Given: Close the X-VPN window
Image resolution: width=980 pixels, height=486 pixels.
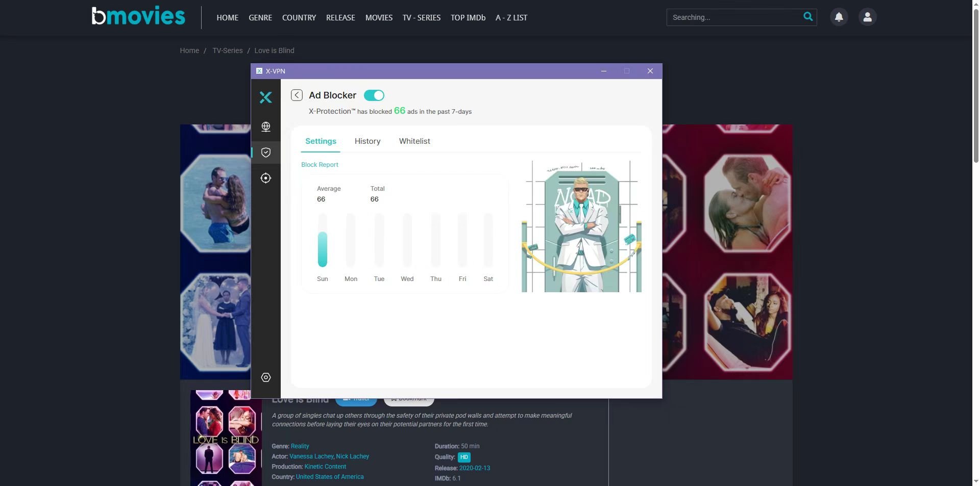Looking at the screenshot, I should (650, 71).
